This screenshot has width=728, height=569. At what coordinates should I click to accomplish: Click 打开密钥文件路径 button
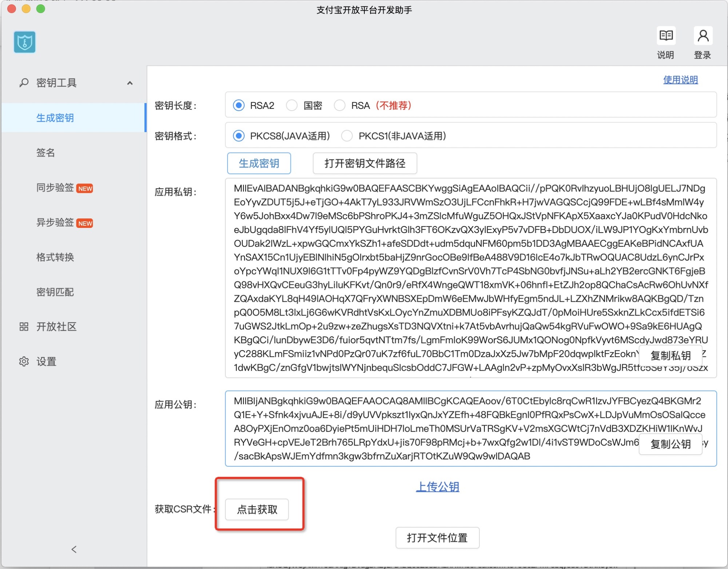(x=365, y=163)
